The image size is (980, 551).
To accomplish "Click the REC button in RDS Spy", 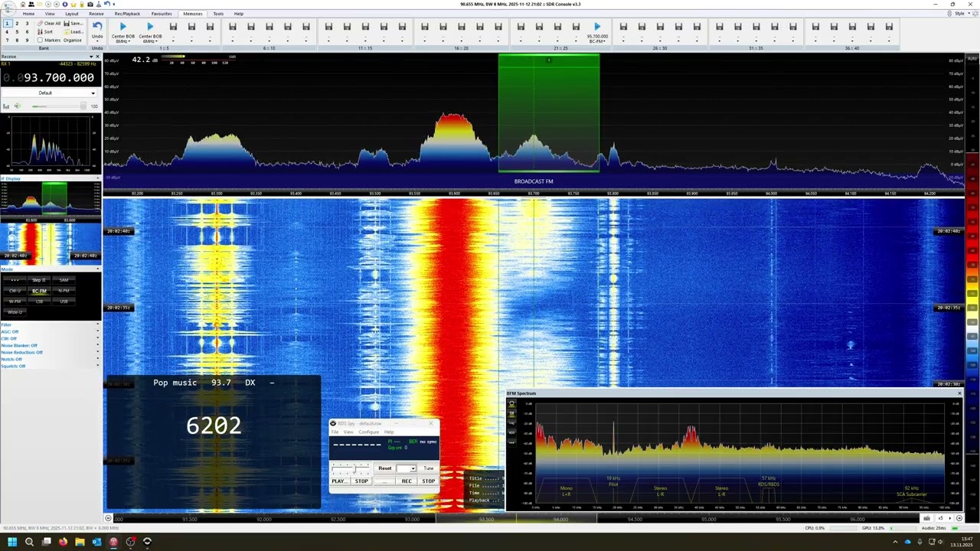I will (x=407, y=481).
